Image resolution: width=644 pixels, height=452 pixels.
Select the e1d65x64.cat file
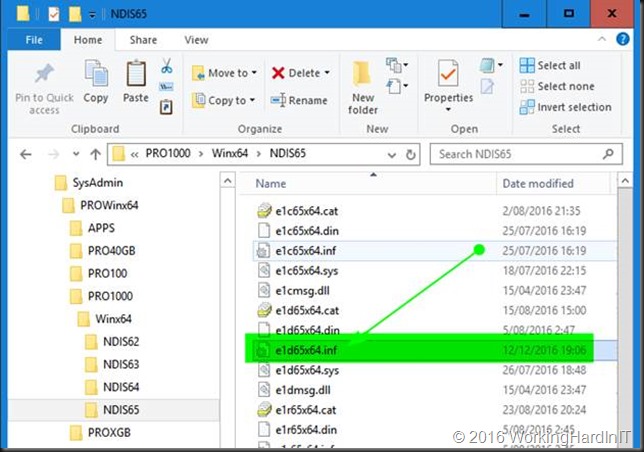[307, 310]
